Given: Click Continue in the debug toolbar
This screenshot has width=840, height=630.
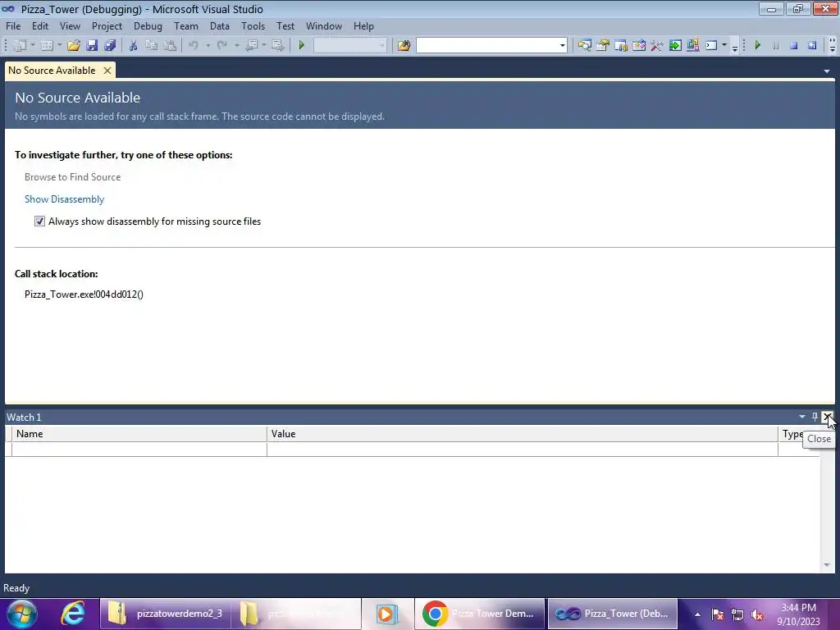Looking at the screenshot, I should [x=757, y=46].
